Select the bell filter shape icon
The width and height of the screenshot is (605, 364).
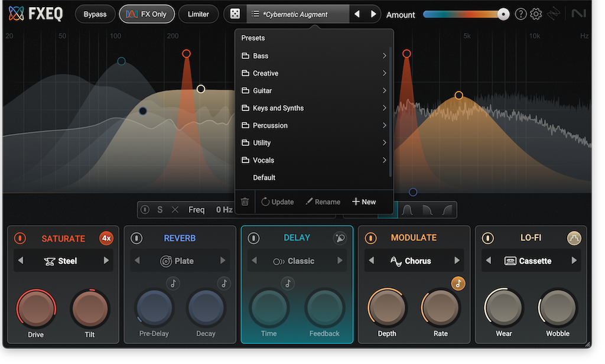pyautogui.click(x=408, y=210)
